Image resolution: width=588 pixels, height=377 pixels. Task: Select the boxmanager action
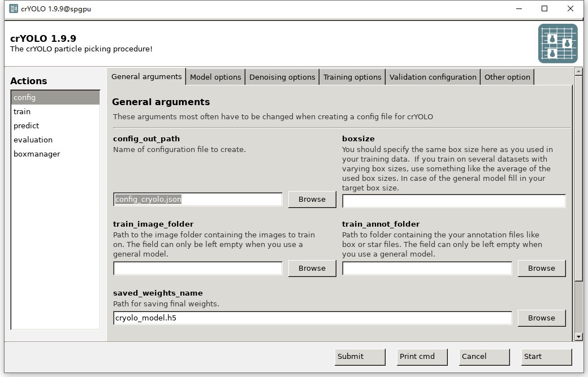(55, 154)
